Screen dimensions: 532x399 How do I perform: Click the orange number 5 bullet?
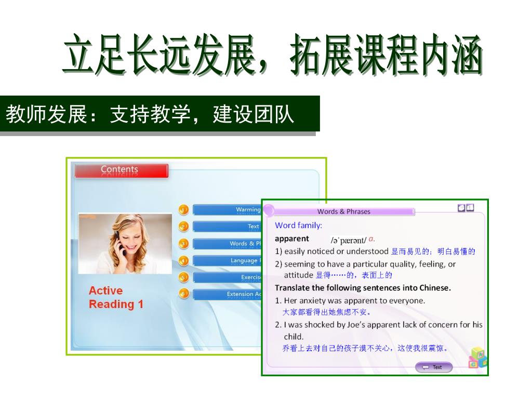tap(183, 277)
